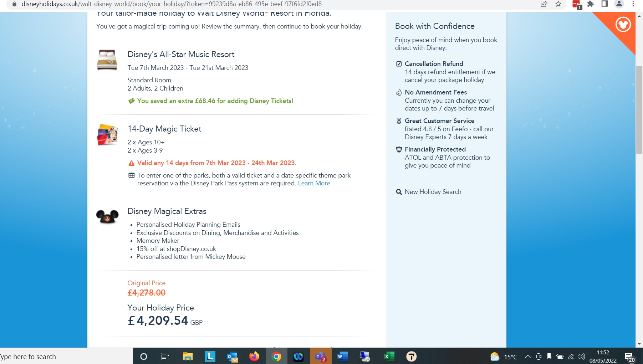The height and width of the screenshot is (364, 643).
Task: Open the weather widget showing 15°C
Action: coord(504,357)
